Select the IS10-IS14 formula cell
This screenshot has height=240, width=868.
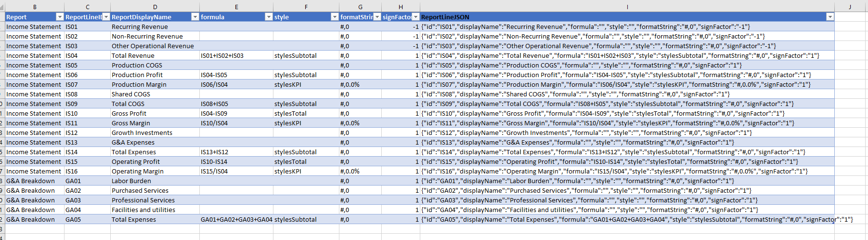pyautogui.click(x=236, y=161)
